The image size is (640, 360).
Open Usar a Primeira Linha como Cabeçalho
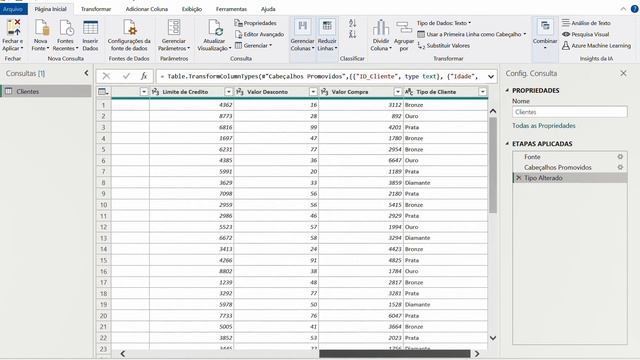pyautogui.click(x=472, y=34)
